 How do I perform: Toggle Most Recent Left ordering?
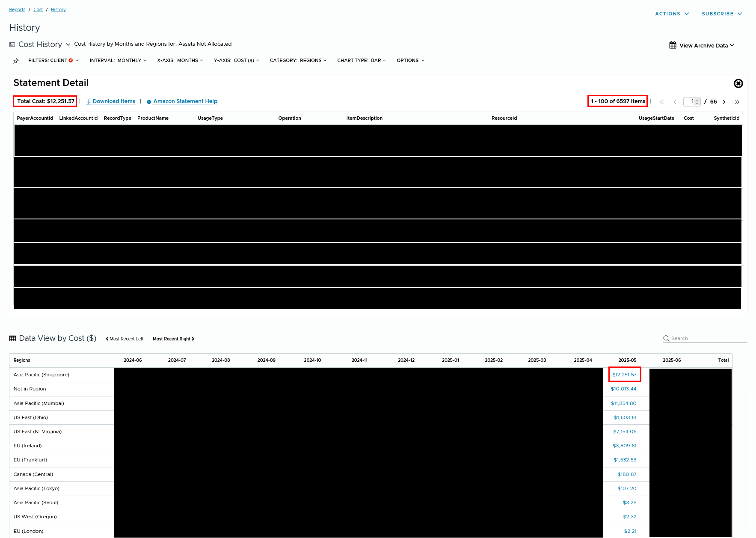pyautogui.click(x=125, y=339)
